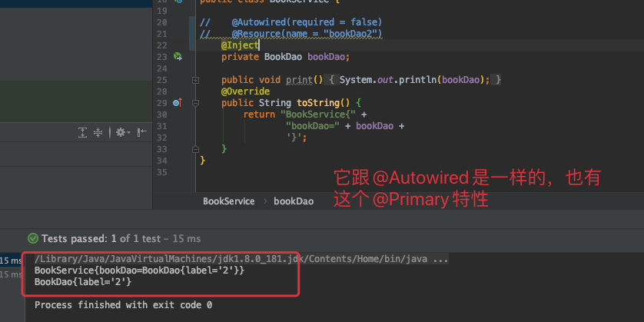This screenshot has height=322, width=644.
Task: Click the Collapse All icon in the tool panel
Action: (98, 132)
